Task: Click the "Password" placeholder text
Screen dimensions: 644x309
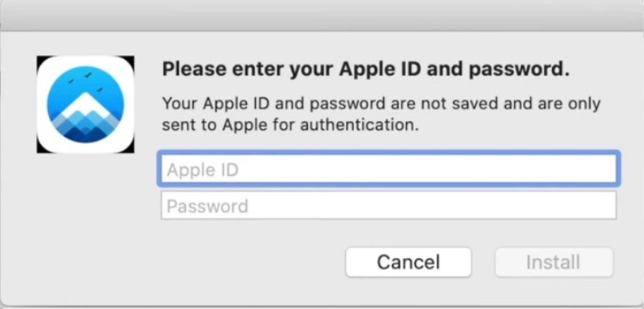Action: (207, 206)
